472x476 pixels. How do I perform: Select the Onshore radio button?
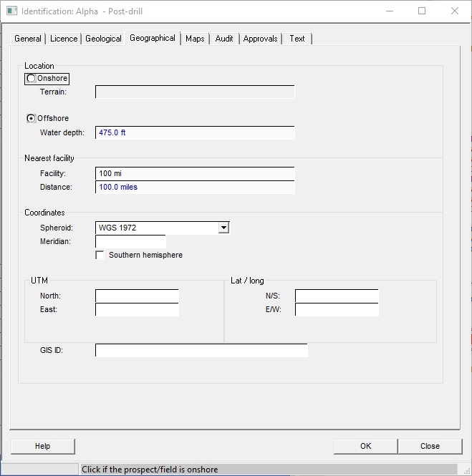31,79
